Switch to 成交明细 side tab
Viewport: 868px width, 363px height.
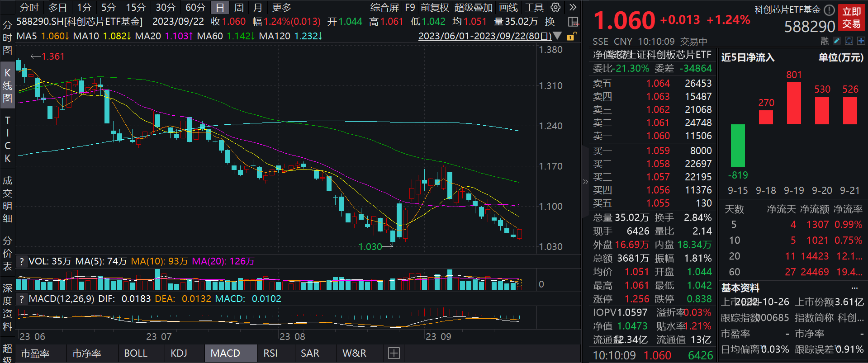(7, 199)
